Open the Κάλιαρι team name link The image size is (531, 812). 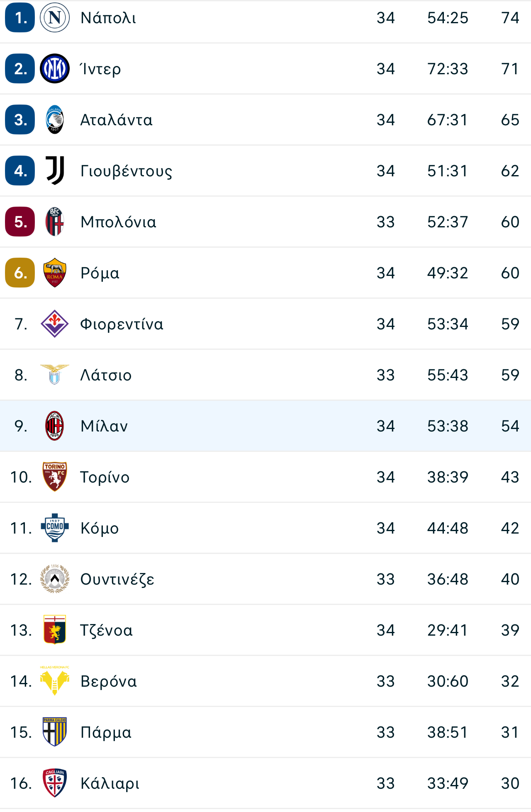(110, 784)
